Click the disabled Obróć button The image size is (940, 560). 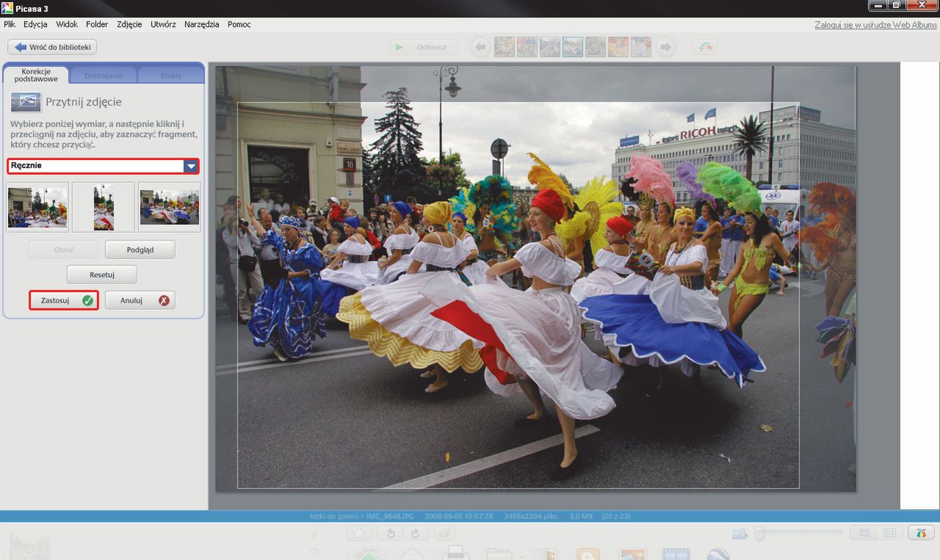[x=64, y=250]
